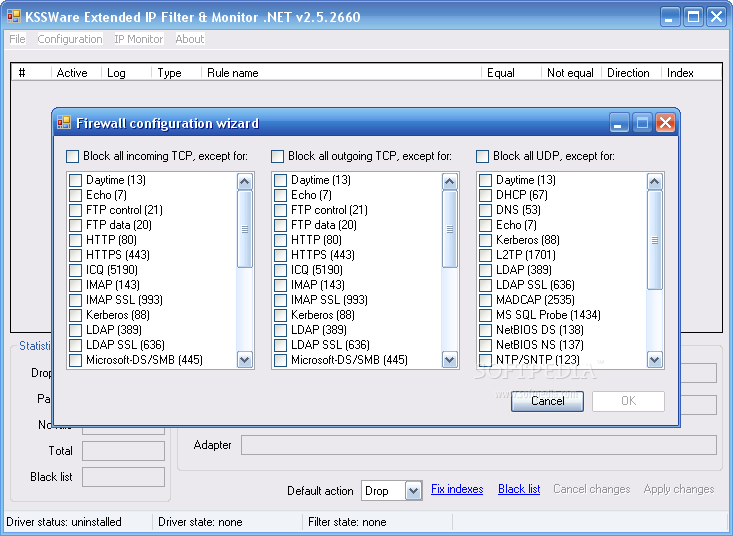Check IMAP SSL (993) in outgoing TCP list

point(280,300)
